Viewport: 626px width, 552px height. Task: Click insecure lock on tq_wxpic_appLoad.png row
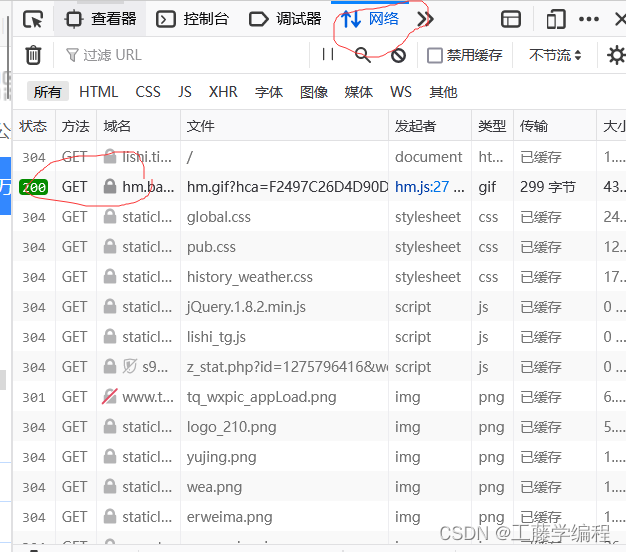[x=109, y=397]
